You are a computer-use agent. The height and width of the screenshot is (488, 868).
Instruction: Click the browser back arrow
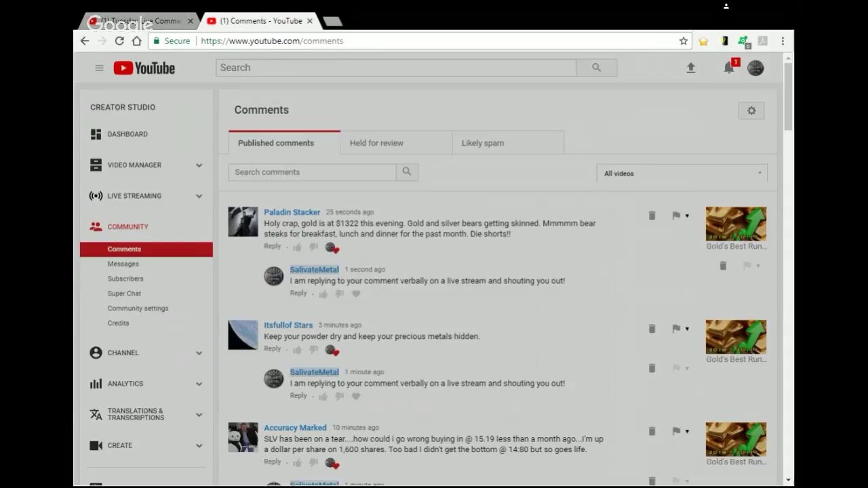pyautogui.click(x=85, y=41)
